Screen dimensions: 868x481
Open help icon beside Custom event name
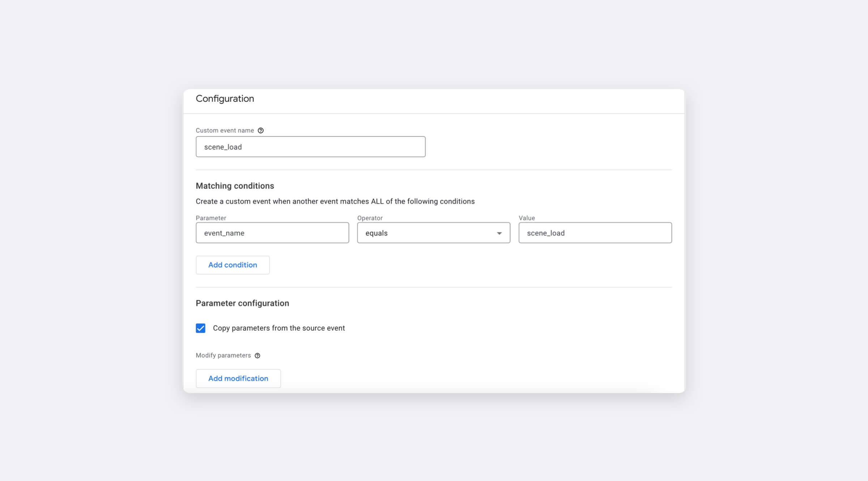[260, 131]
